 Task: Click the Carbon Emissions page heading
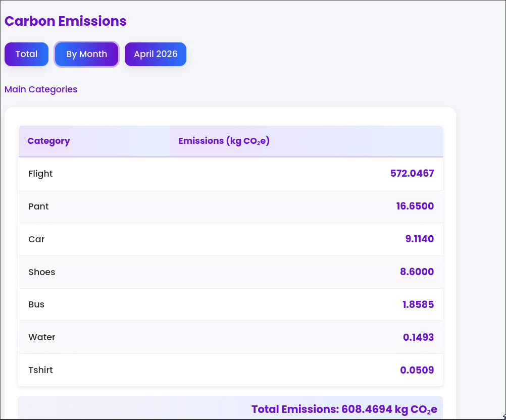click(x=65, y=21)
